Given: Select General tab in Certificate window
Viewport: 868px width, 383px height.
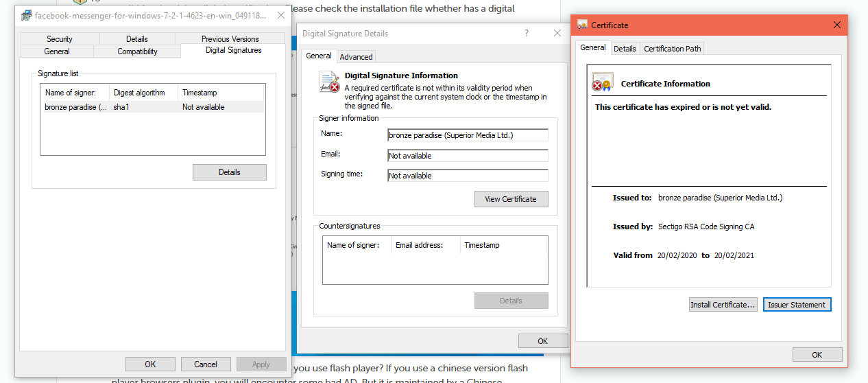Looking at the screenshot, I should point(593,47).
